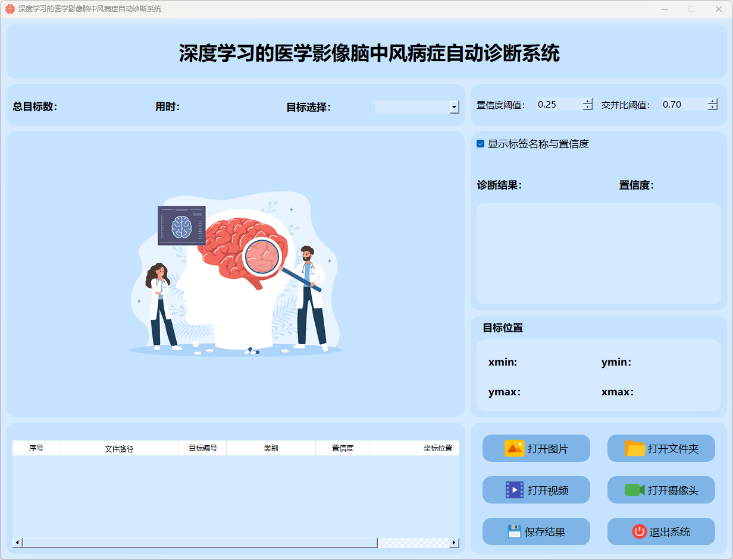This screenshot has height=560, width=733.
Task: Click the 类别 column header
Action: pyautogui.click(x=271, y=448)
